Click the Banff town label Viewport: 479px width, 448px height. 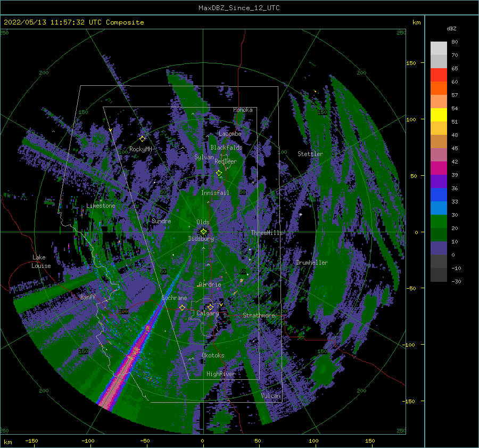pos(88,297)
